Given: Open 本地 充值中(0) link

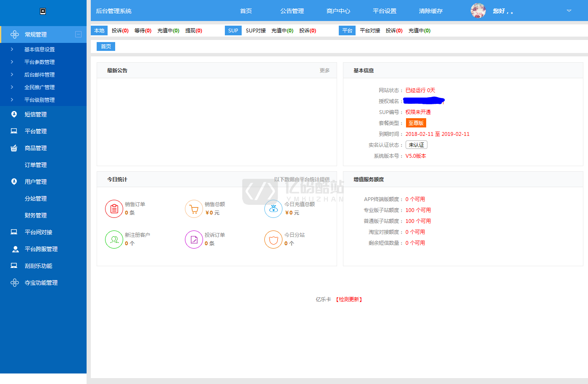Looking at the screenshot, I should point(169,31).
